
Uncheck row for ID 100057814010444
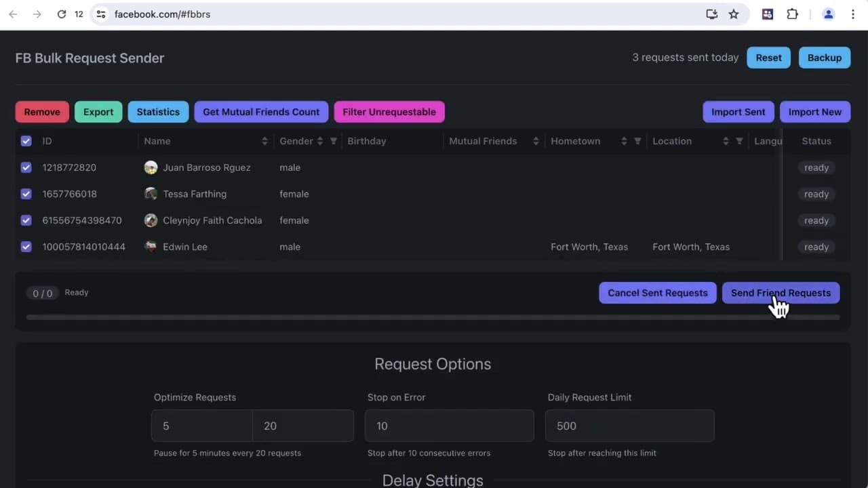[26, 247]
